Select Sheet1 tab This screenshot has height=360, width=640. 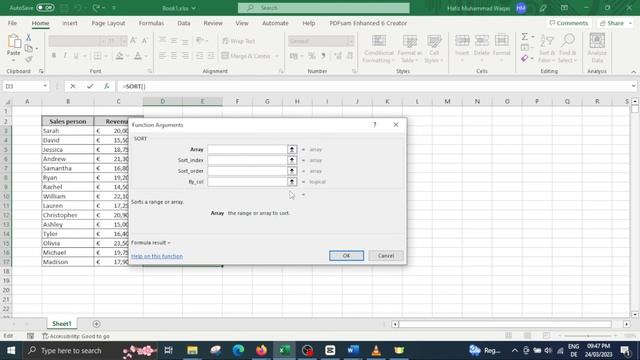[62, 324]
